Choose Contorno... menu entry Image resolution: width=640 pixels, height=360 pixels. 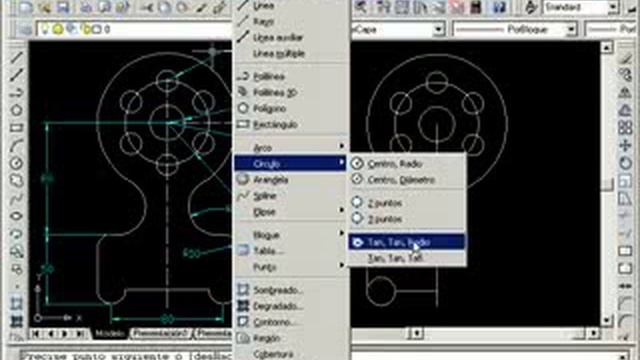click(291, 322)
